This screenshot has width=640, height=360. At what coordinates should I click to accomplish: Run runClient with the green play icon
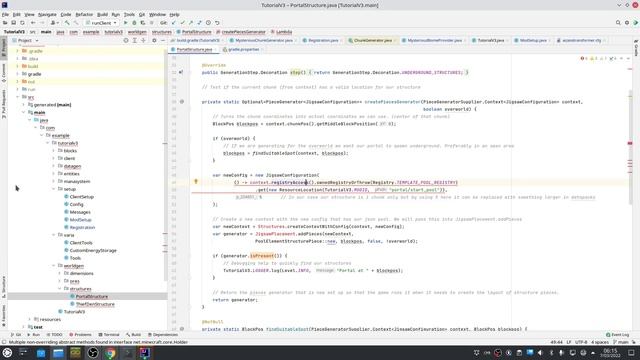point(126,23)
